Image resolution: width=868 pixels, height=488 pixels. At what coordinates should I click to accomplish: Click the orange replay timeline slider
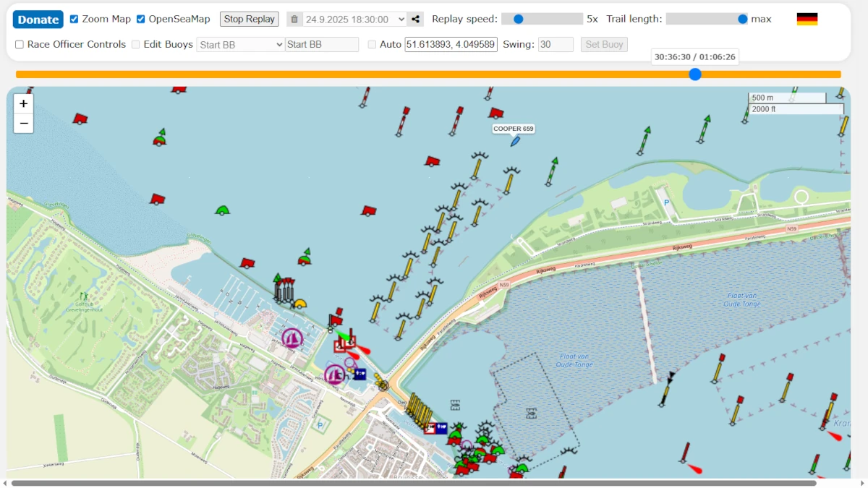(428, 74)
